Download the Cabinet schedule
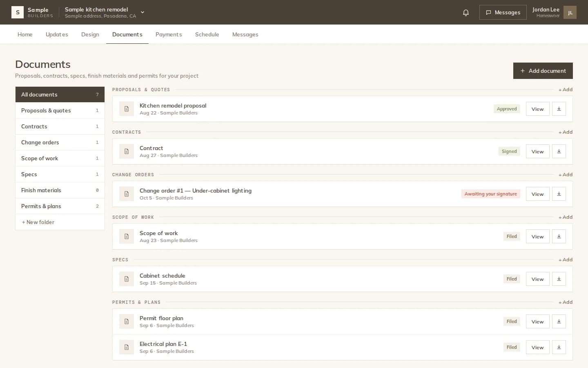588x368 pixels. pyautogui.click(x=559, y=279)
